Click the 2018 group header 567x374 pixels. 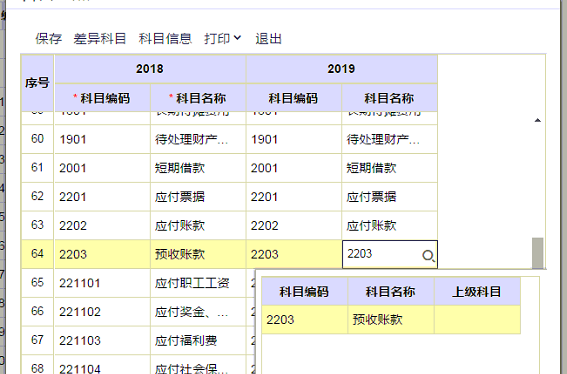150,69
